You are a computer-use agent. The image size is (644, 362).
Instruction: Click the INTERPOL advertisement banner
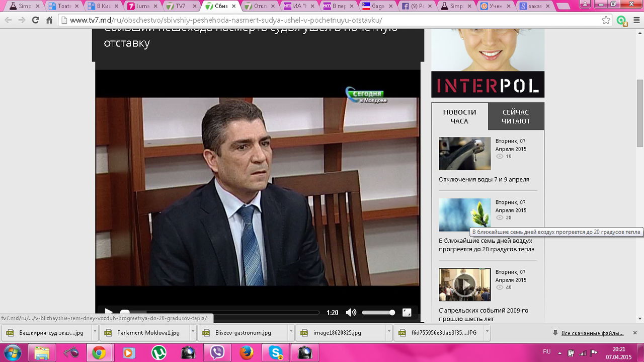[488, 63]
